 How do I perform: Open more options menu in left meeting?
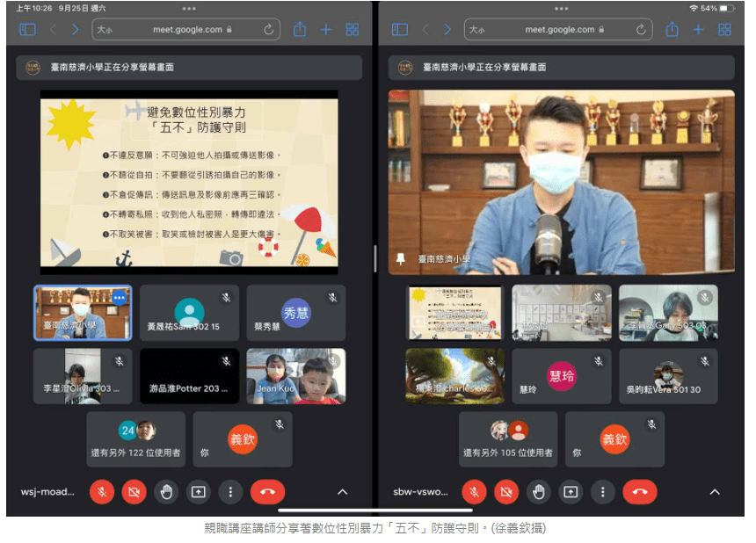point(230,492)
